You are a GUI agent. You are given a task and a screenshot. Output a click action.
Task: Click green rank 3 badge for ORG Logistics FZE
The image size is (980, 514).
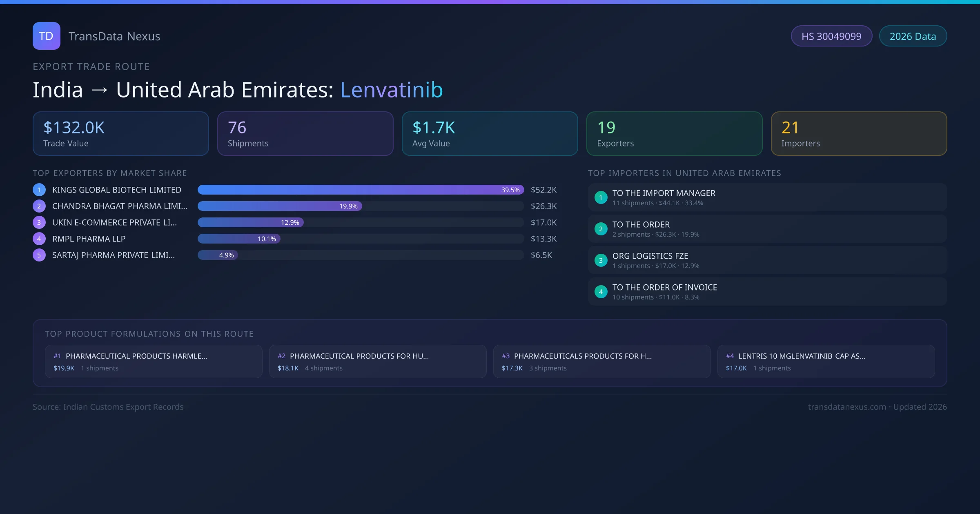click(601, 260)
